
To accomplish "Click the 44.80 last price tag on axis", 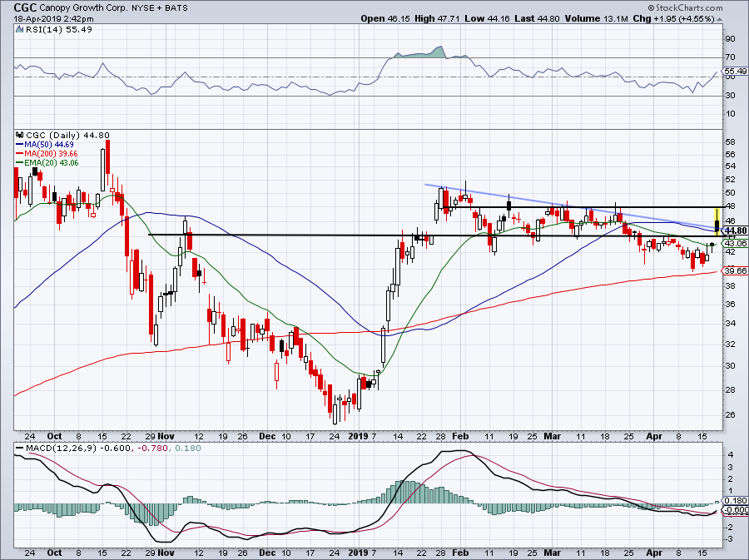I will [736, 230].
